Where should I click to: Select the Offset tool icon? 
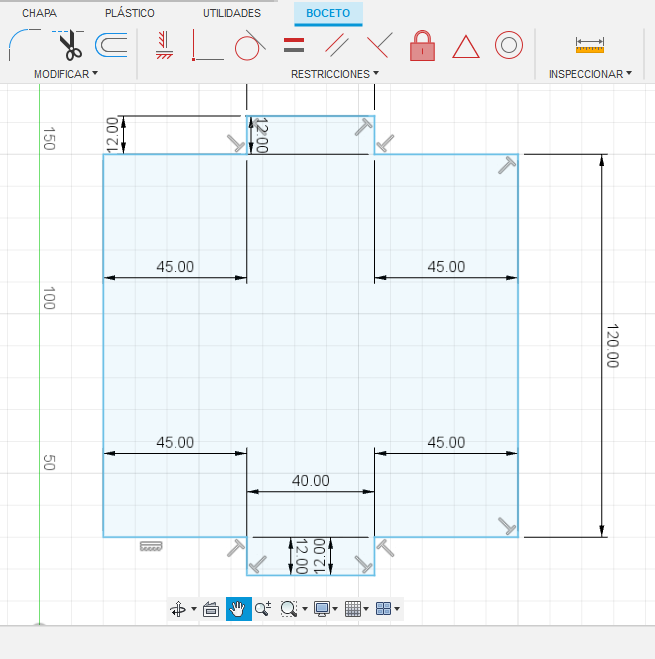coord(111,45)
